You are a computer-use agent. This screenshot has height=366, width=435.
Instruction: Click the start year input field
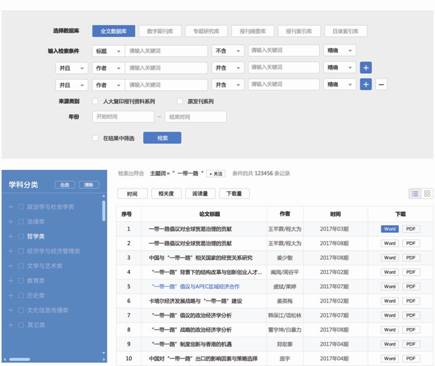point(123,117)
